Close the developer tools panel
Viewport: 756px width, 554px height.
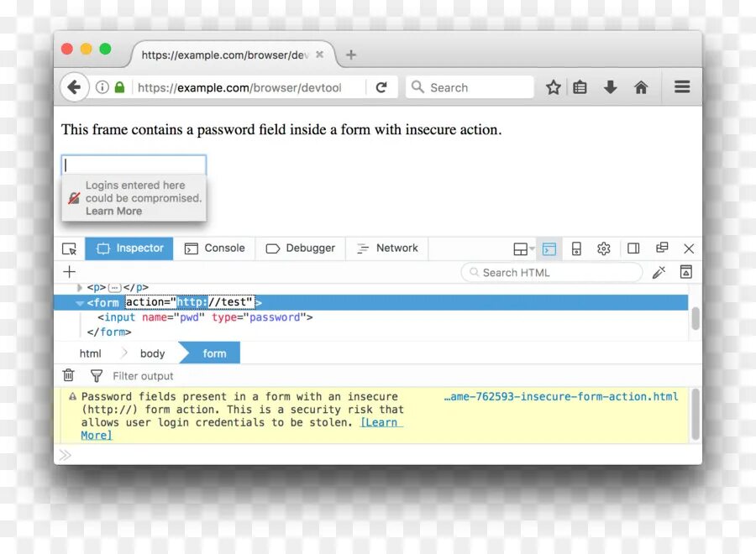(x=689, y=248)
